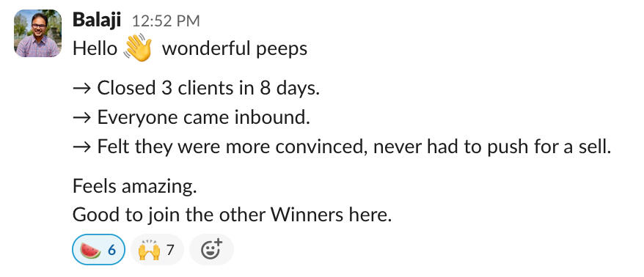Click the text 'Closed 3 clients in 8 days.'
The width and height of the screenshot is (644, 277).
click(x=208, y=89)
